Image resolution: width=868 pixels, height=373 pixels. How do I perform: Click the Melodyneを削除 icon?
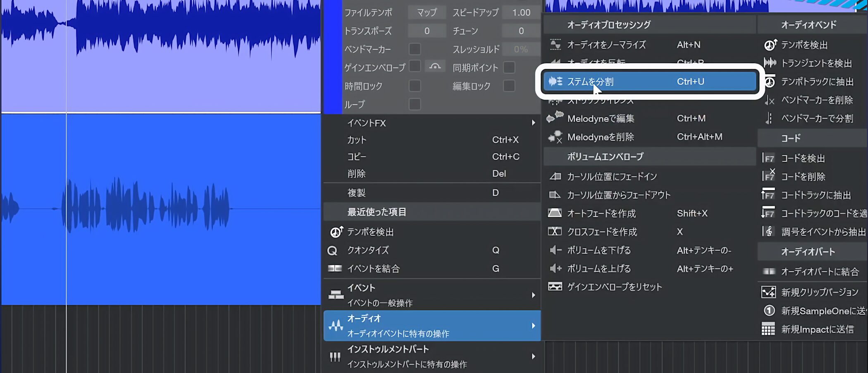click(x=555, y=137)
